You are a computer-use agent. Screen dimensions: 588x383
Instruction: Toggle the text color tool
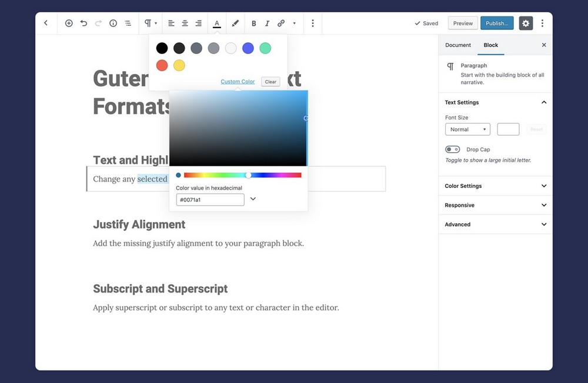[x=217, y=23]
